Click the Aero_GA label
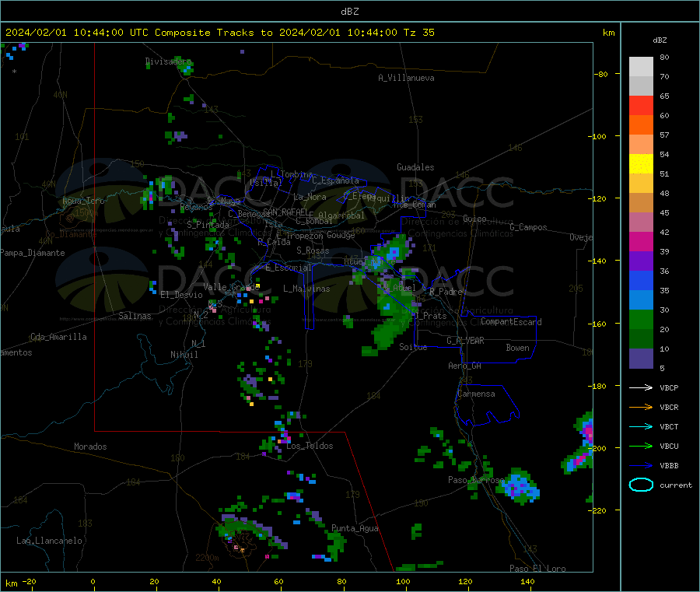This screenshot has height=592, width=700. click(465, 366)
